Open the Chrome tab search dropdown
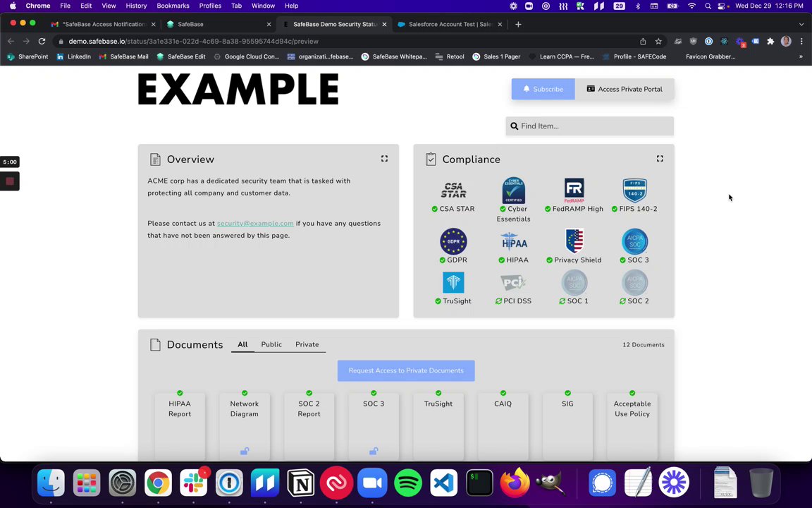 click(801, 25)
